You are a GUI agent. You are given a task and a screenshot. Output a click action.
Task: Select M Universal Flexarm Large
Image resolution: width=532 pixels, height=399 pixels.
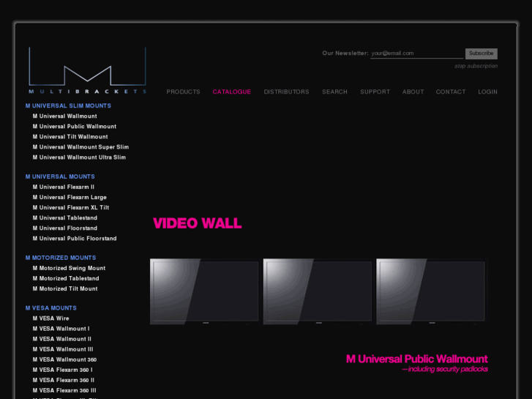(x=70, y=197)
